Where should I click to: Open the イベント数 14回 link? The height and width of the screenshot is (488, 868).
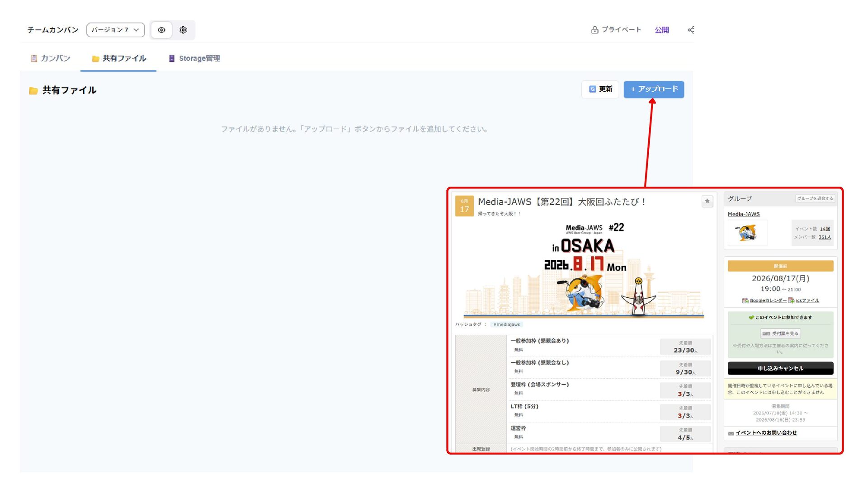point(825,229)
